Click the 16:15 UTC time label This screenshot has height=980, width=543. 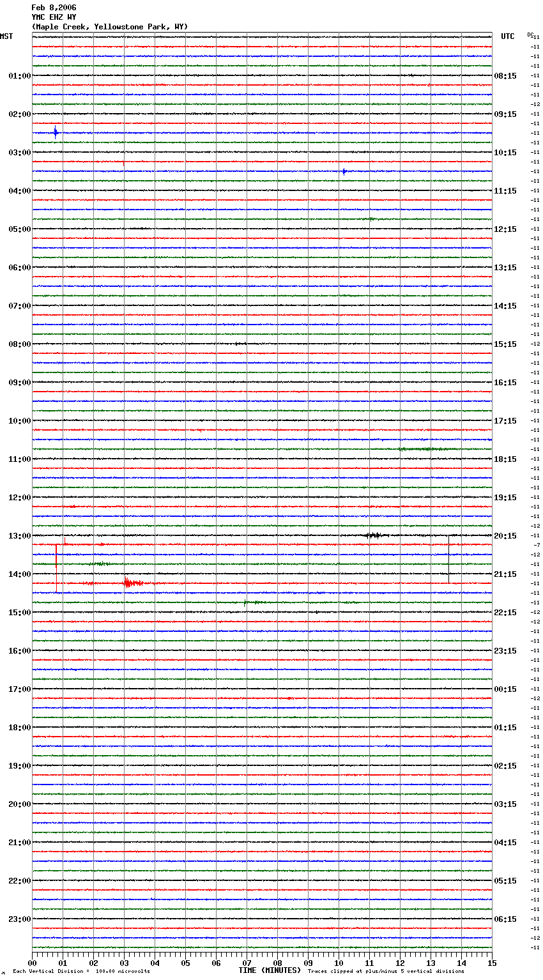coord(505,383)
